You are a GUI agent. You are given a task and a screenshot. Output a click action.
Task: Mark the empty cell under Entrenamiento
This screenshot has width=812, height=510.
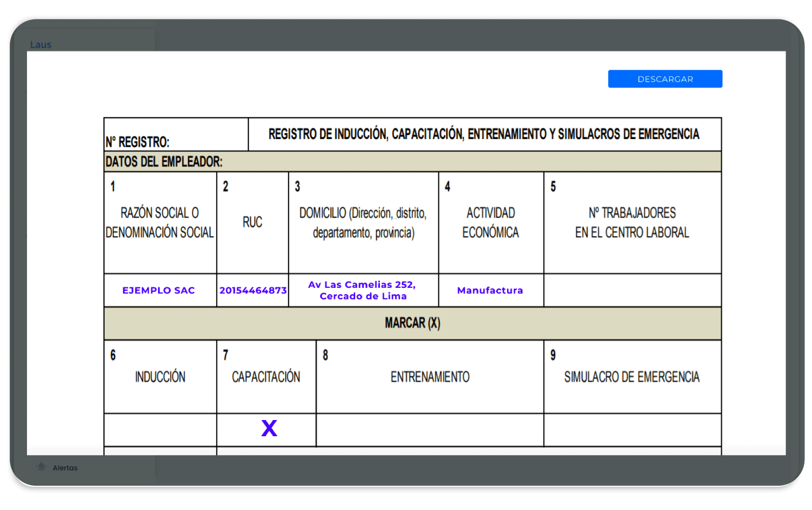(x=429, y=429)
